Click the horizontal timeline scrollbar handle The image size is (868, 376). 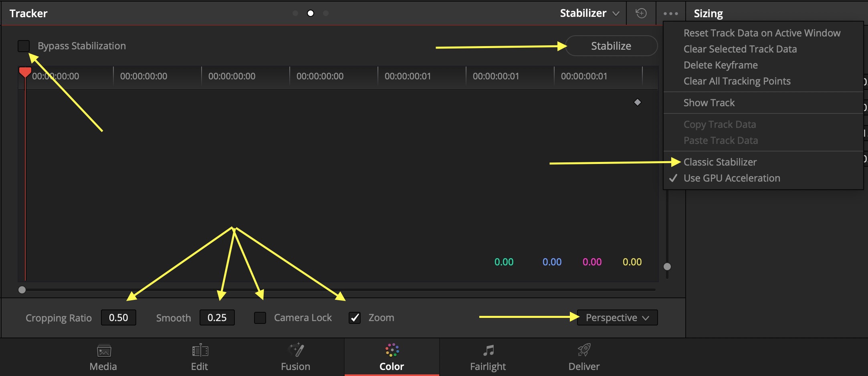point(22,290)
